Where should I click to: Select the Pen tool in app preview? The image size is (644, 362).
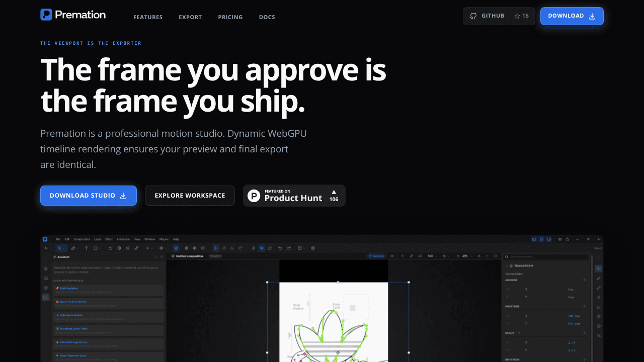pyautogui.click(x=73, y=248)
